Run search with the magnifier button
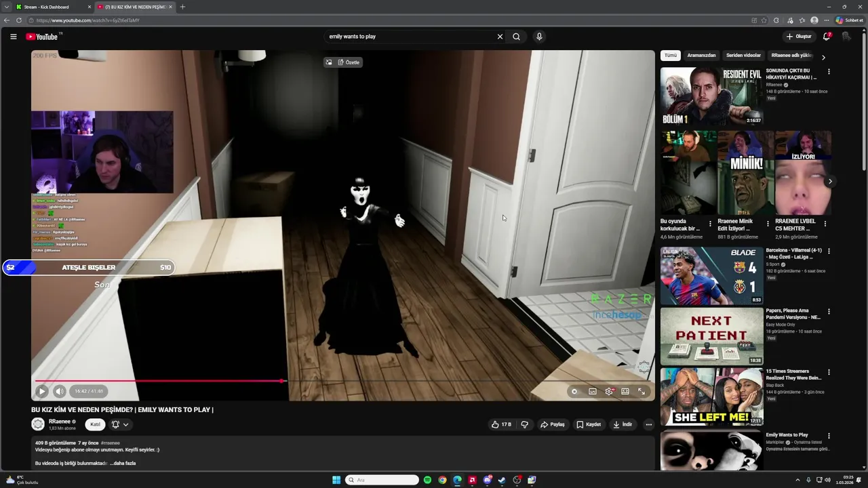 (516, 37)
